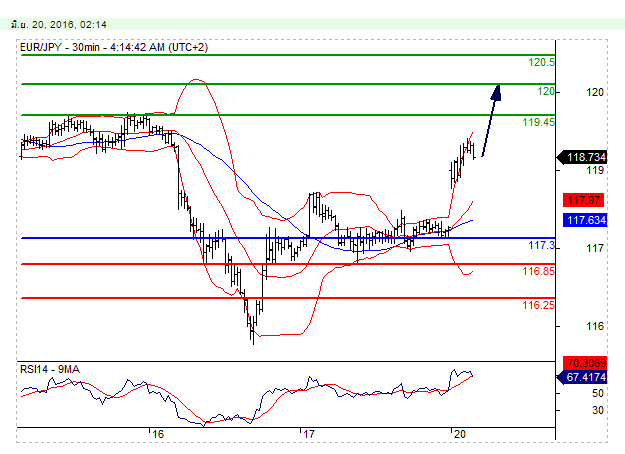625x454 pixels.
Task: Click the green 120 resistance level label
Action: point(546,91)
